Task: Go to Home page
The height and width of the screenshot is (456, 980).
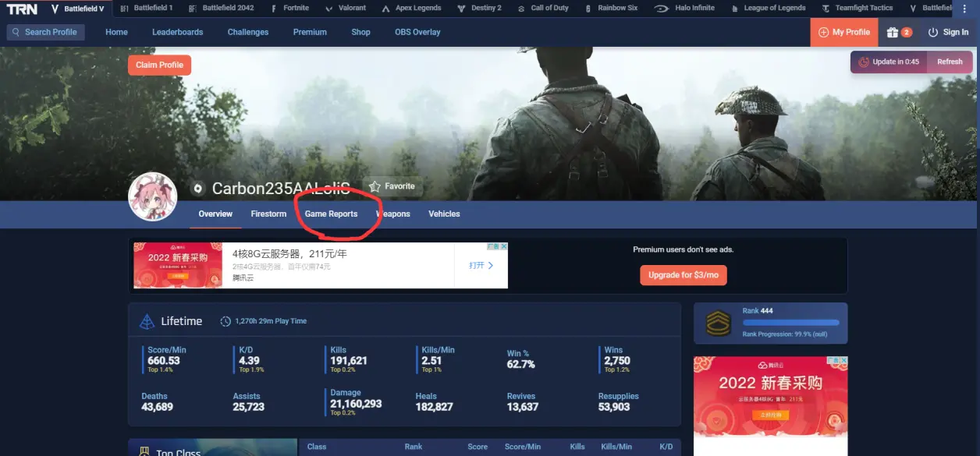Action: [116, 32]
